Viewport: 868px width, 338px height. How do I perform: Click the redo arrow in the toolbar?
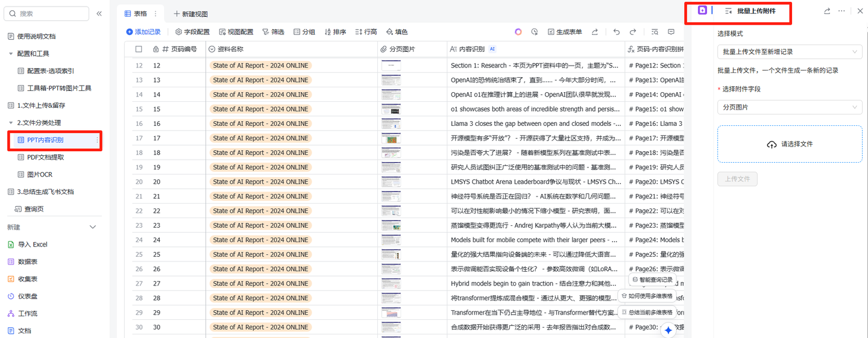pos(633,32)
